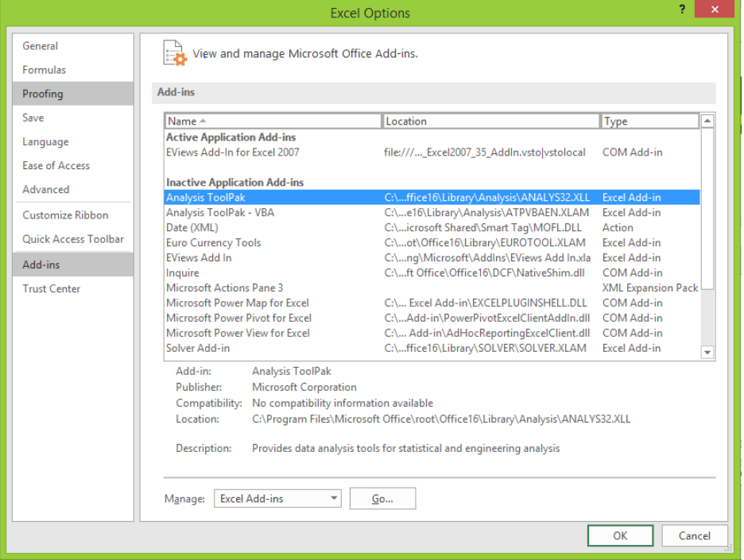Select Microsoft Actions Pane 3 row

(432, 288)
